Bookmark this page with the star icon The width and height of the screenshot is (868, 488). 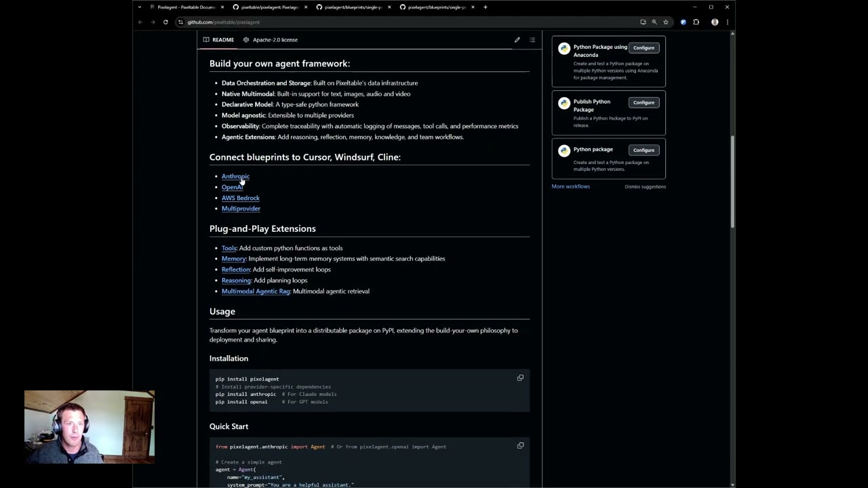(665, 22)
